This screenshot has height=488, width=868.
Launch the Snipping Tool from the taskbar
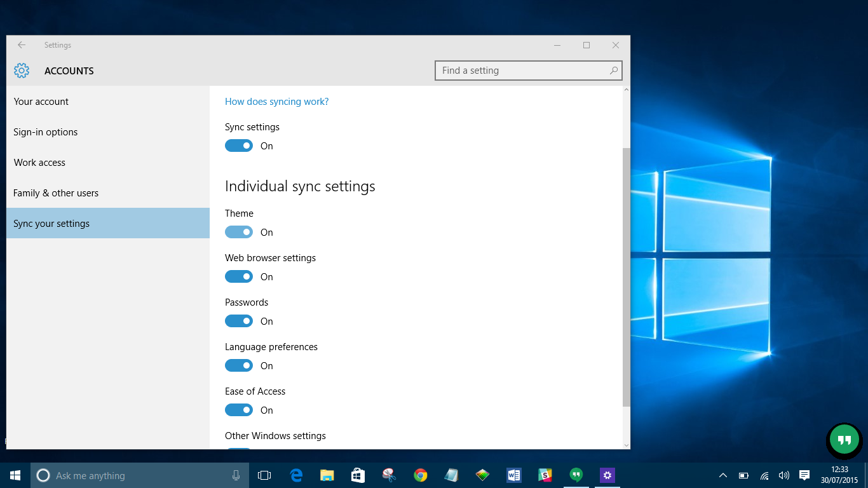(389, 475)
